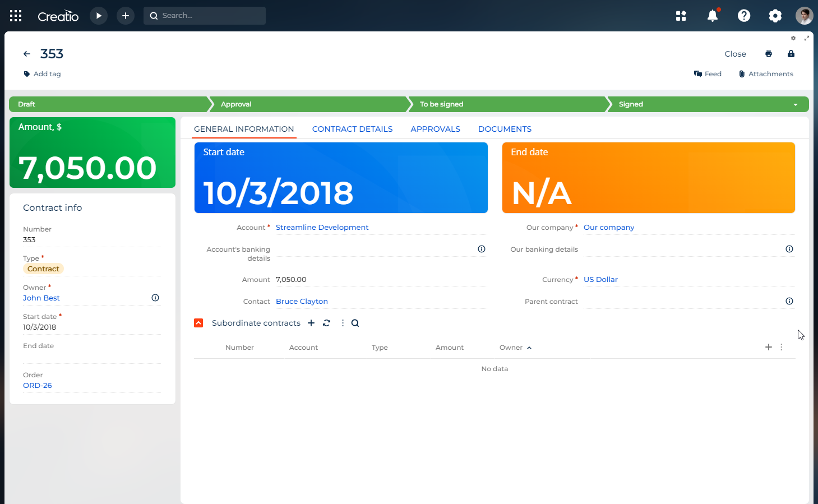
Task: Click the global Search field
Action: (205, 16)
